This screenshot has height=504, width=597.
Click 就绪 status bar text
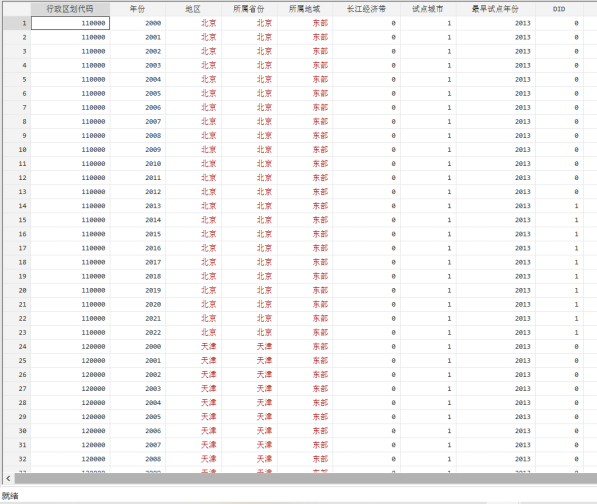[x=10, y=496]
